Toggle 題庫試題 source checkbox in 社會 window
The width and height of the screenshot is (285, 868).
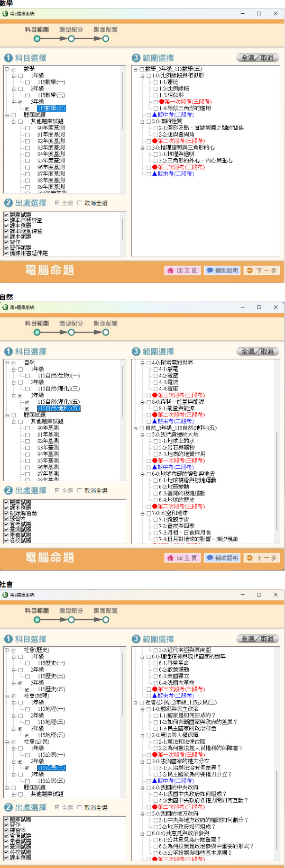click(6, 819)
